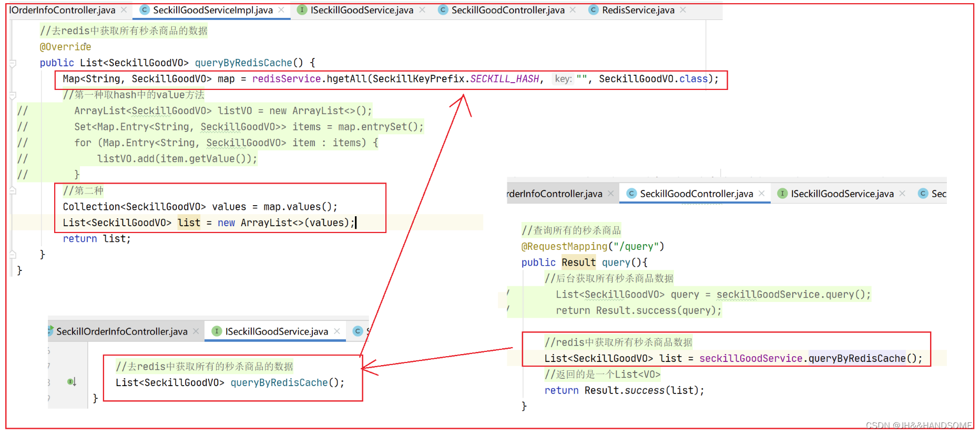Image resolution: width=980 pixels, height=434 pixels.
Task: Close the IOrderInfoController.java tab in top pane
Action: [124, 10]
